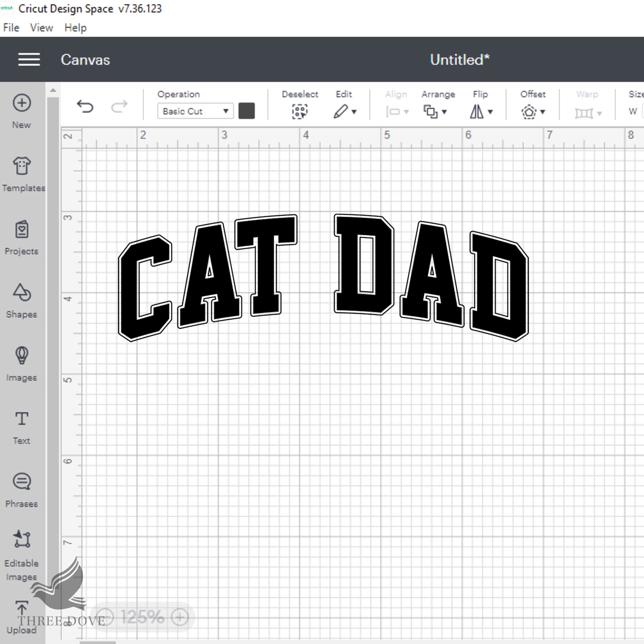The image size is (644, 644).
Task: Click the Flip tool icon
Action: pyautogui.click(x=476, y=111)
